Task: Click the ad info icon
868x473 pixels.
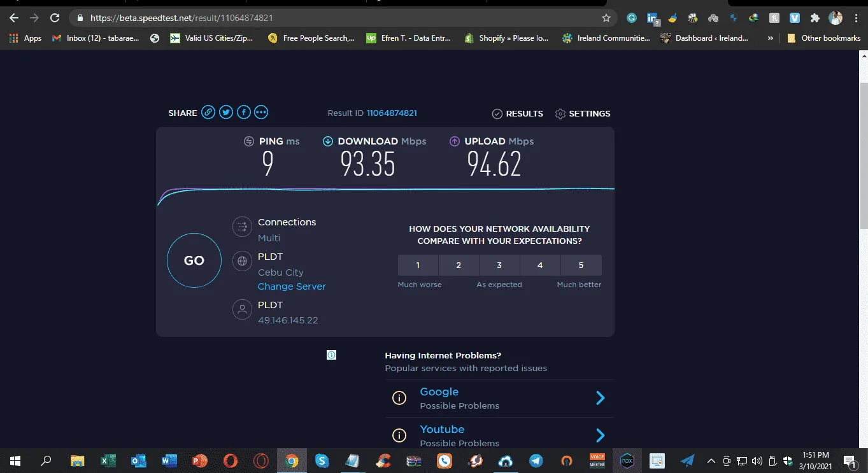Action: pyautogui.click(x=331, y=355)
